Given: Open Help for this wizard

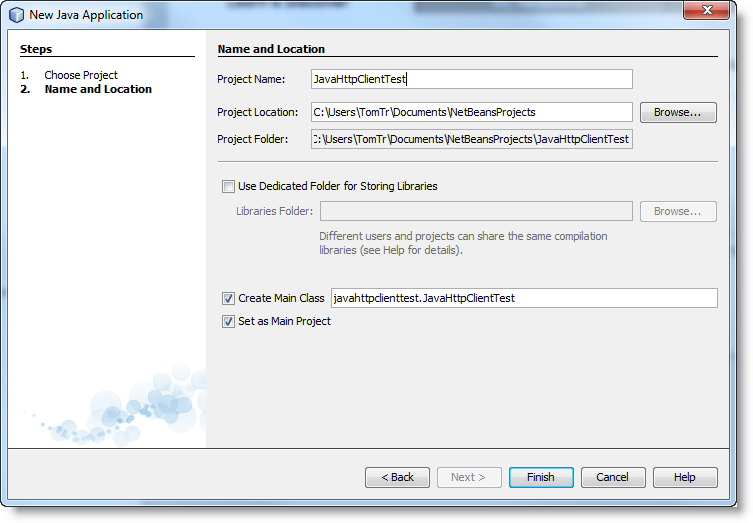Looking at the screenshot, I should 685,477.
